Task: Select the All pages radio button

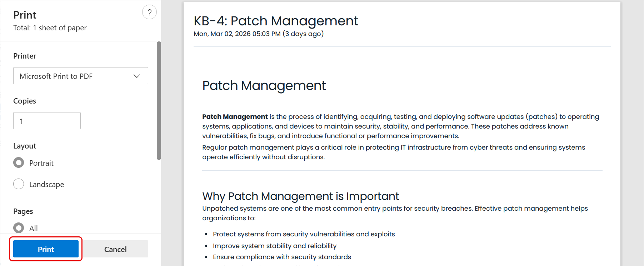Action: point(19,228)
